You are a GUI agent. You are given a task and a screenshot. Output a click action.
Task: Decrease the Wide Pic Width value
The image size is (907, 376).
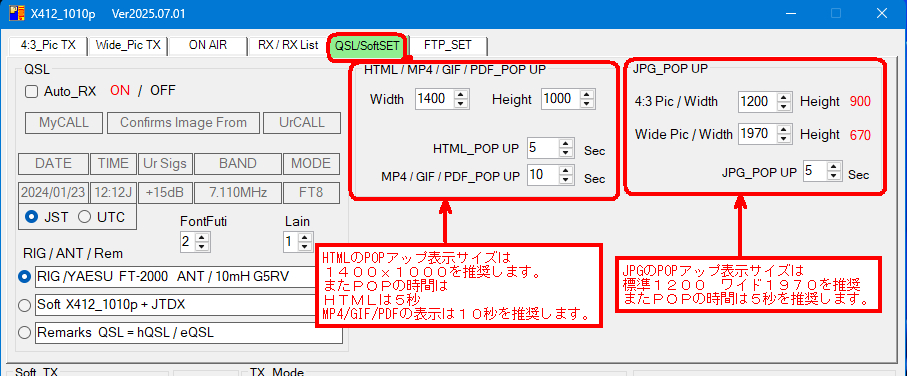(x=784, y=139)
